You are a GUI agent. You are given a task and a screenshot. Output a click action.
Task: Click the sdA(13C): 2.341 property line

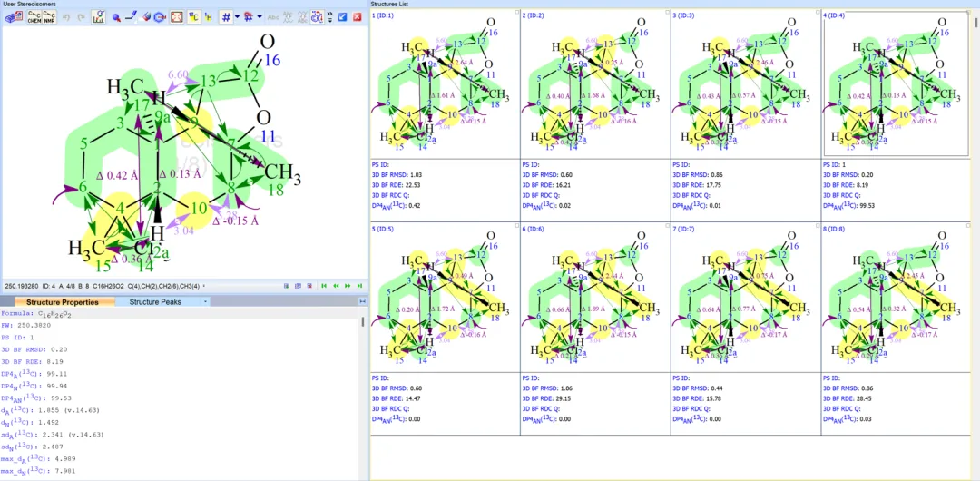click(52, 434)
